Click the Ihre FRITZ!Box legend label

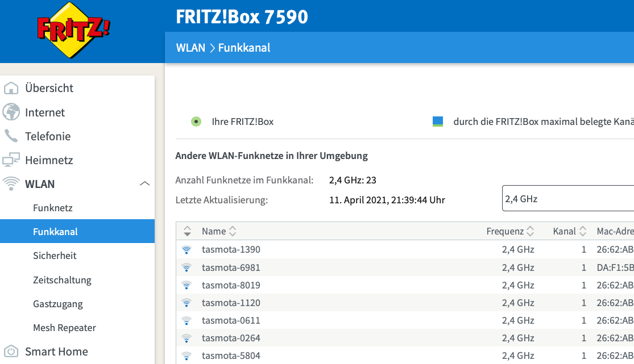point(243,122)
